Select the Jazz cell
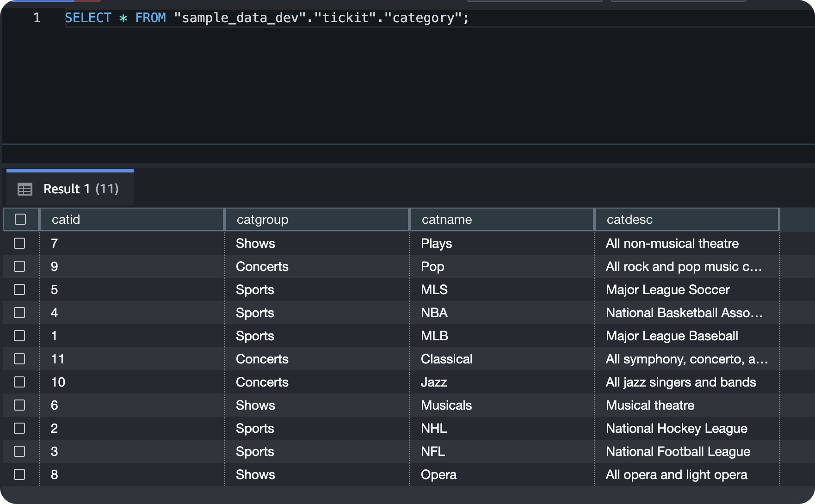Image resolution: width=815 pixels, height=504 pixels. (x=502, y=382)
